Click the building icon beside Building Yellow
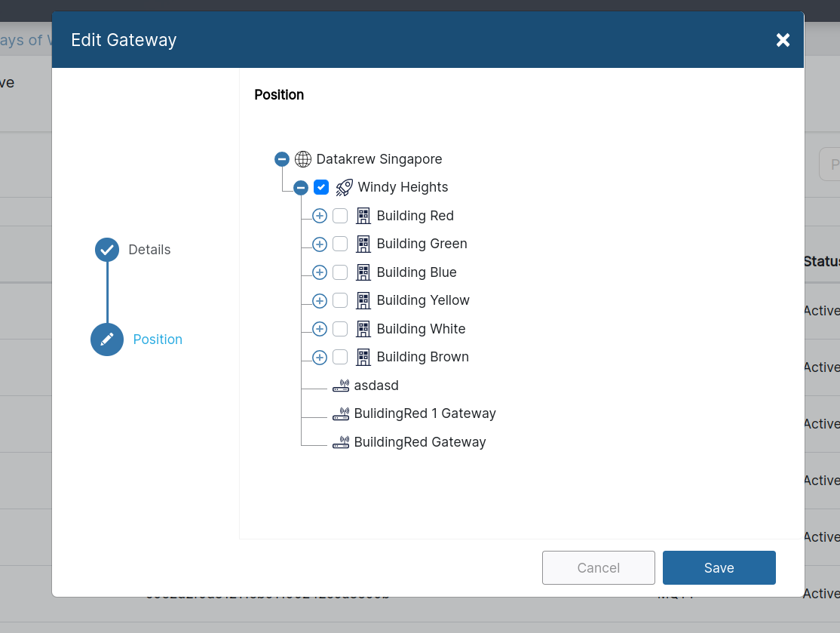The width and height of the screenshot is (840, 633). [x=363, y=300]
